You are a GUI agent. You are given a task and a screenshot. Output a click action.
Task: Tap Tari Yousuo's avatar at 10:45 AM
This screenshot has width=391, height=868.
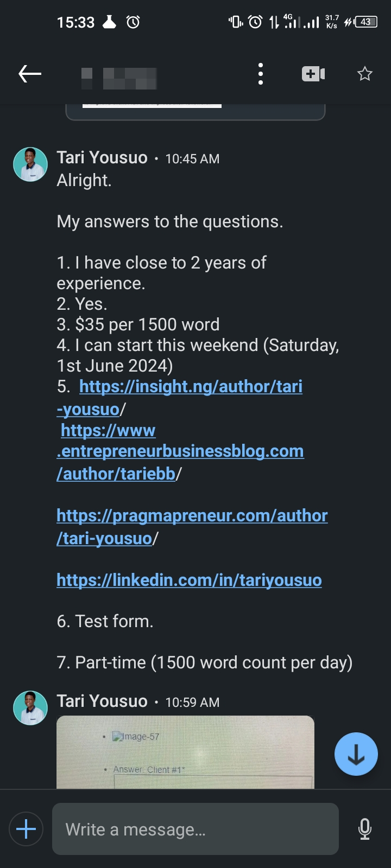click(30, 164)
